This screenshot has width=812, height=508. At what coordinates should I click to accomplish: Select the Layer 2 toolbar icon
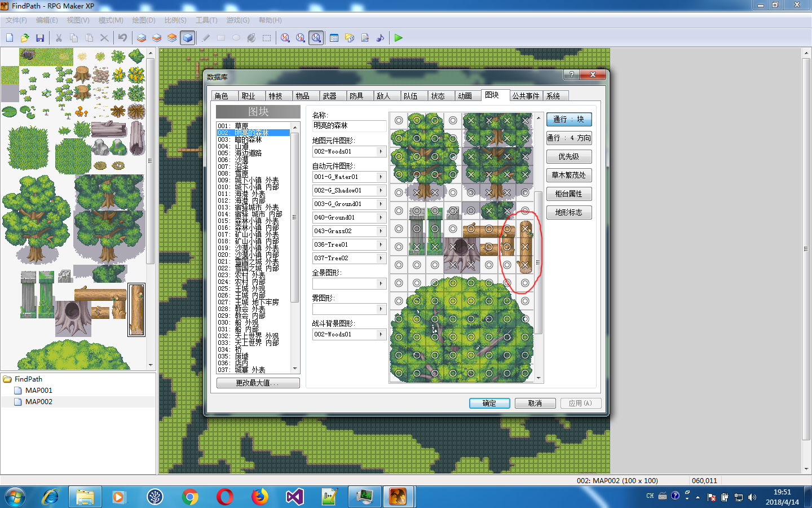point(157,38)
